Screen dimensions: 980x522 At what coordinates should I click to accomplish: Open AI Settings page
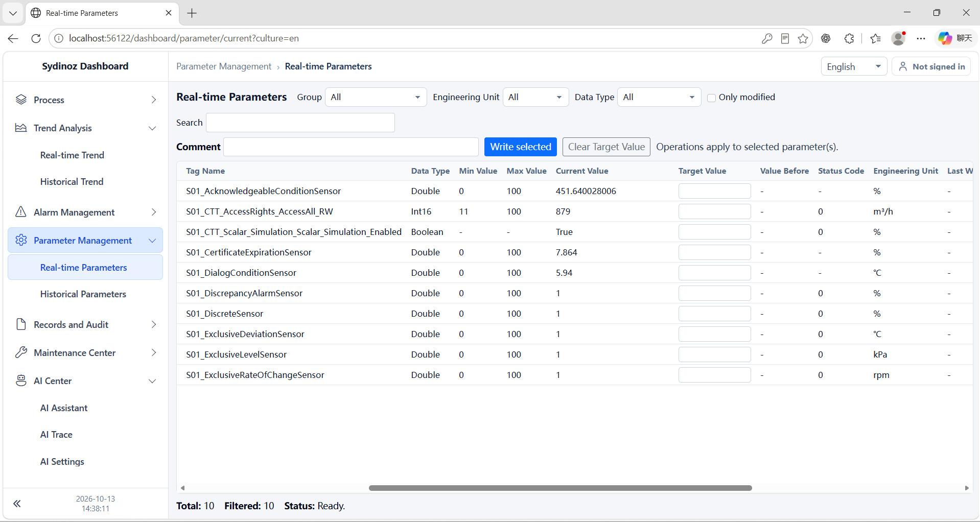pos(62,461)
